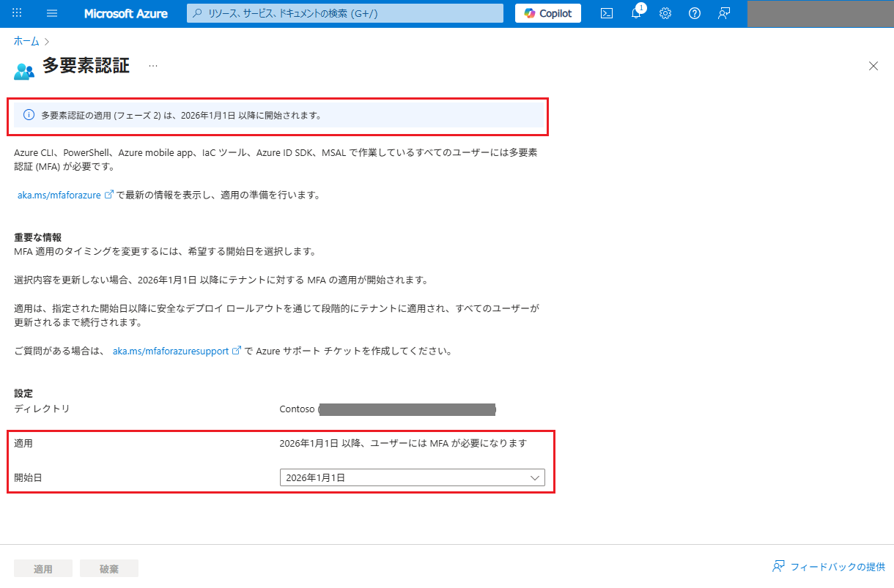Launch Cloud Shell from the top bar
The width and height of the screenshot is (894, 588).
607,13
